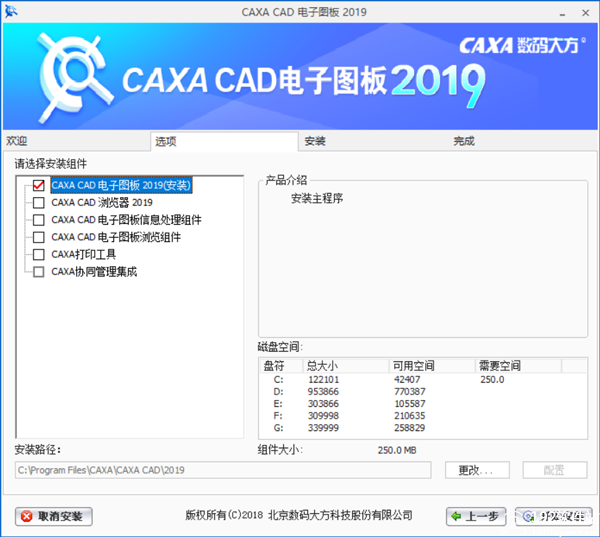This screenshot has width=600, height=537.
Task: Click the 取消安装 button
Action: (54, 516)
